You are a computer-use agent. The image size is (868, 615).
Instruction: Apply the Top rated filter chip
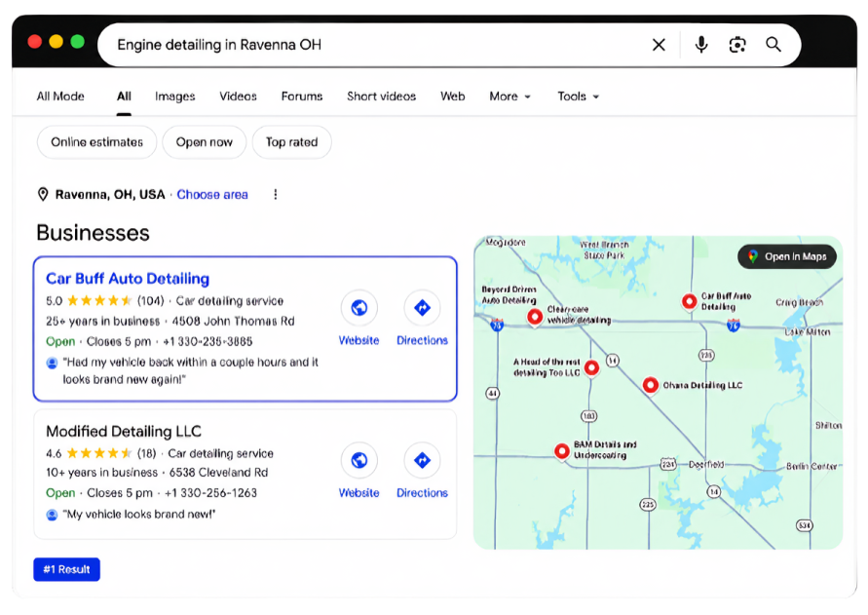[x=291, y=142]
